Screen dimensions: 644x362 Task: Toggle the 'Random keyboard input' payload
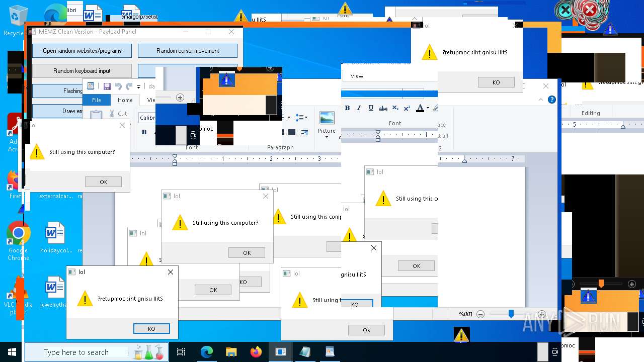[x=82, y=71]
